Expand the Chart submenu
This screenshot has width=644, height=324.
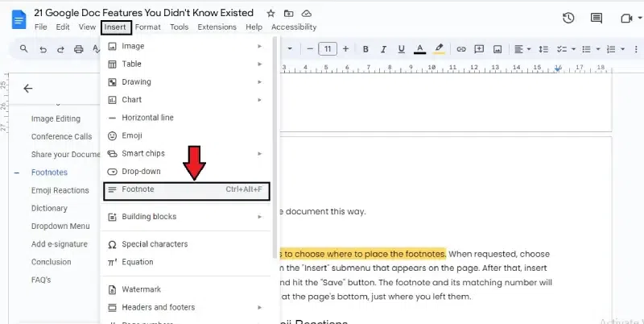[185, 100]
